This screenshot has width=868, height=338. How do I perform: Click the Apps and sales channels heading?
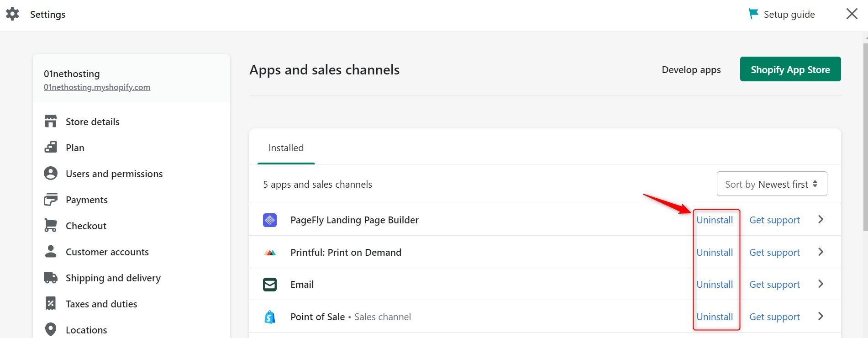324,70
